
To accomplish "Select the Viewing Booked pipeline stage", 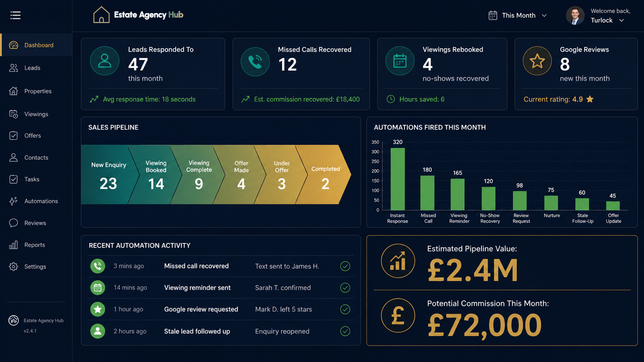I will point(156,175).
